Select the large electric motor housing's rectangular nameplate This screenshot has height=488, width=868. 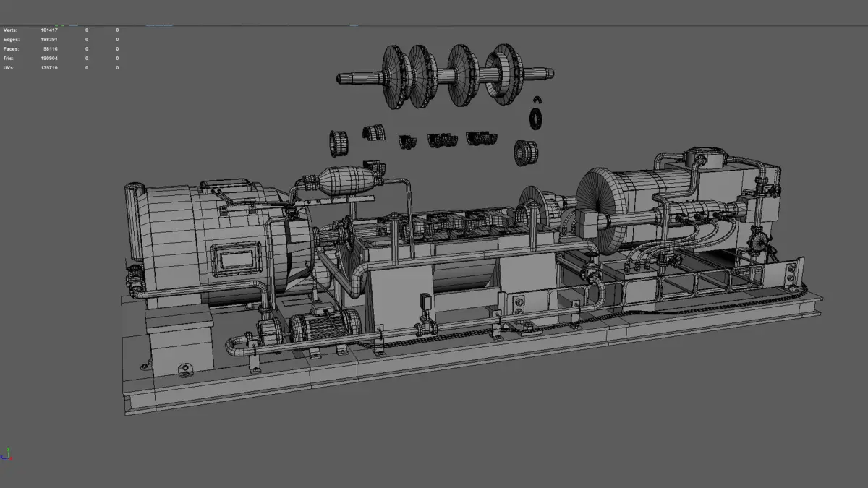pos(235,258)
